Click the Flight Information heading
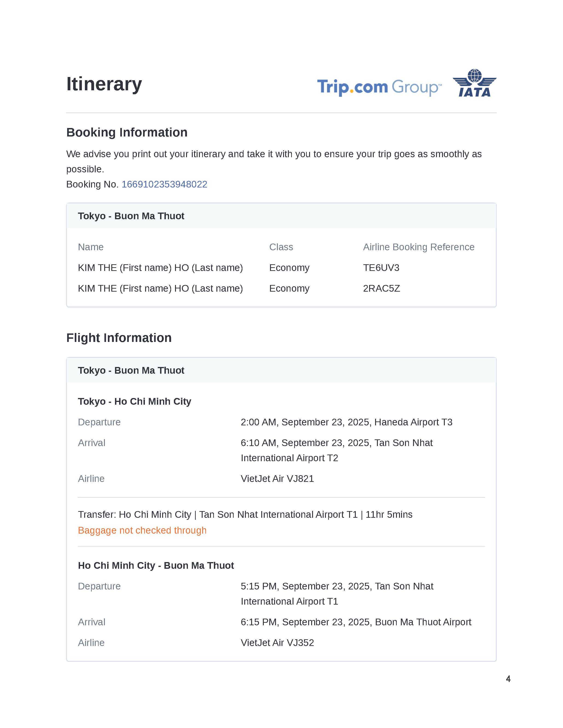The height and width of the screenshot is (728, 563). (x=119, y=338)
